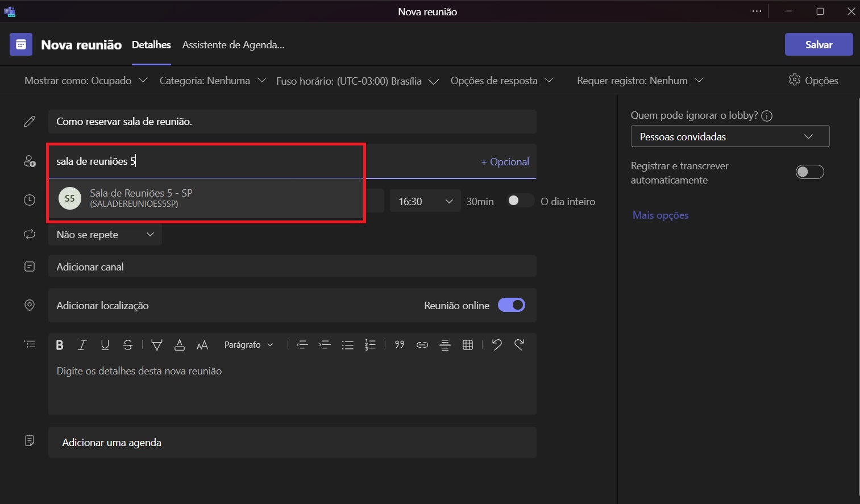Toggle underline text formatting
This screenshot has height=504, width=860.
105,345
